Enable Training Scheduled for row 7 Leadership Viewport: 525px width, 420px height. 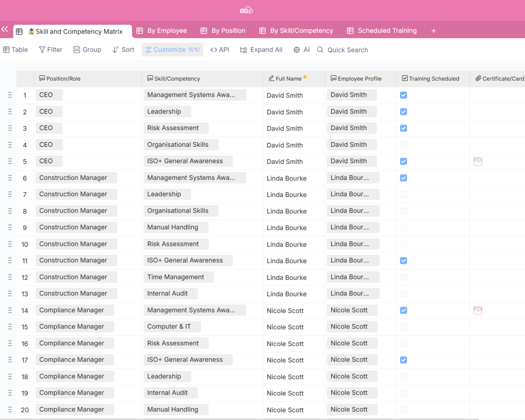click(403, 195)
